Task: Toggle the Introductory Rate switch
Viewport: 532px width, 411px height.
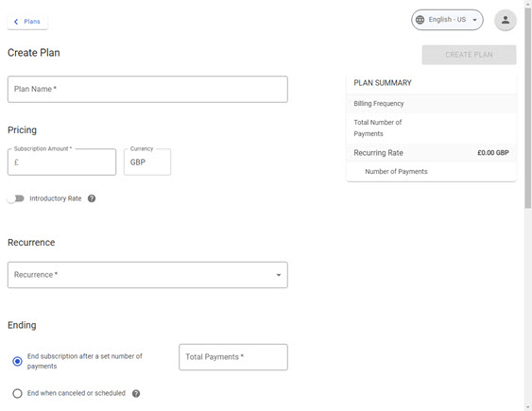Action: tap(16, 198)
